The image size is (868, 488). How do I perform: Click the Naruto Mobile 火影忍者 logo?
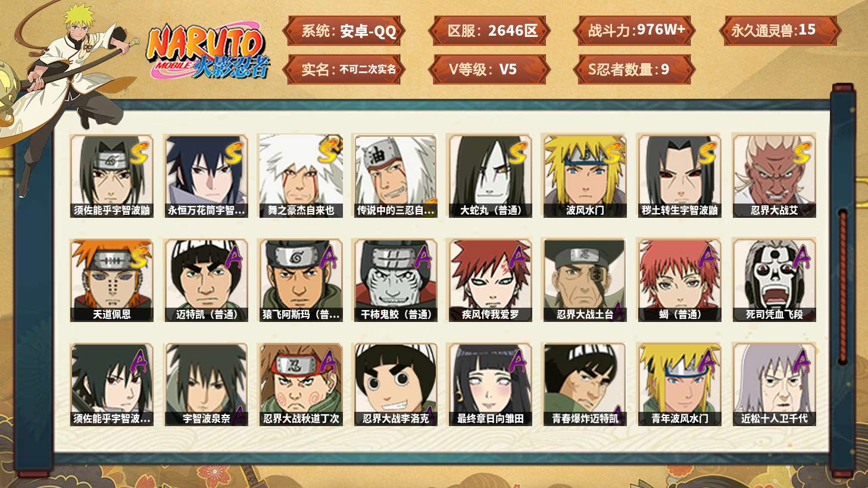point(208,52)
